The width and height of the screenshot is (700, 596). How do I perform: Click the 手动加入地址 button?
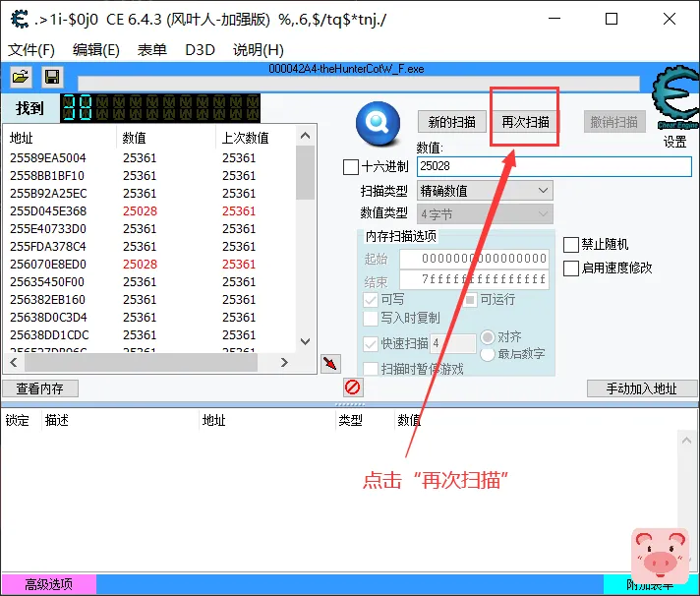click(642, 388)
